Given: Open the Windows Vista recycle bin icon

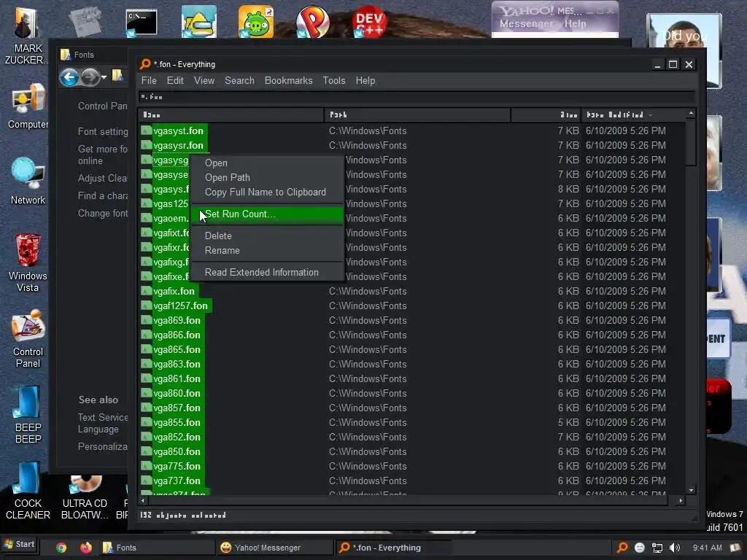Looking at the screenshot, I should (x=28, y=262).
